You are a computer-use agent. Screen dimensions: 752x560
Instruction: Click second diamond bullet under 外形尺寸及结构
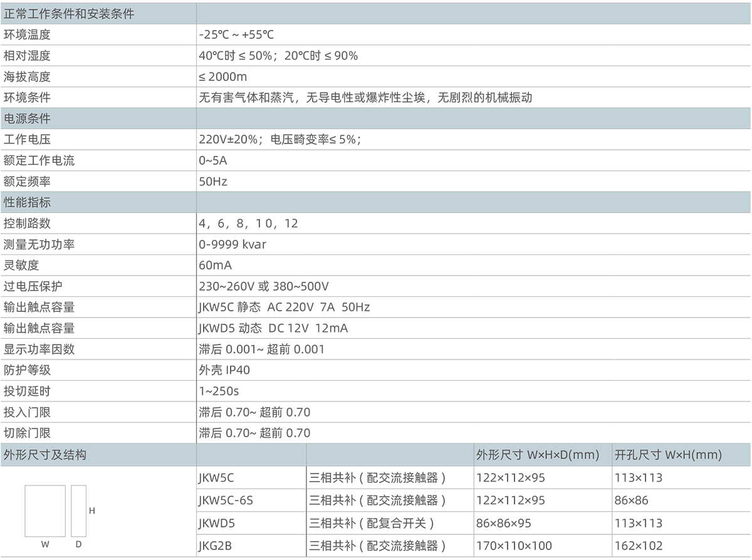(x=303, y=500)
